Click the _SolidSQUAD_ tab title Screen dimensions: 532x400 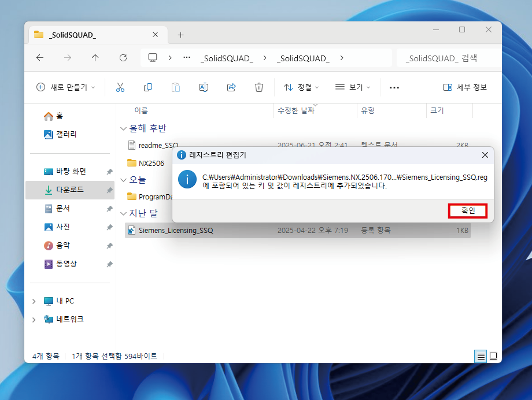(72, 35)
